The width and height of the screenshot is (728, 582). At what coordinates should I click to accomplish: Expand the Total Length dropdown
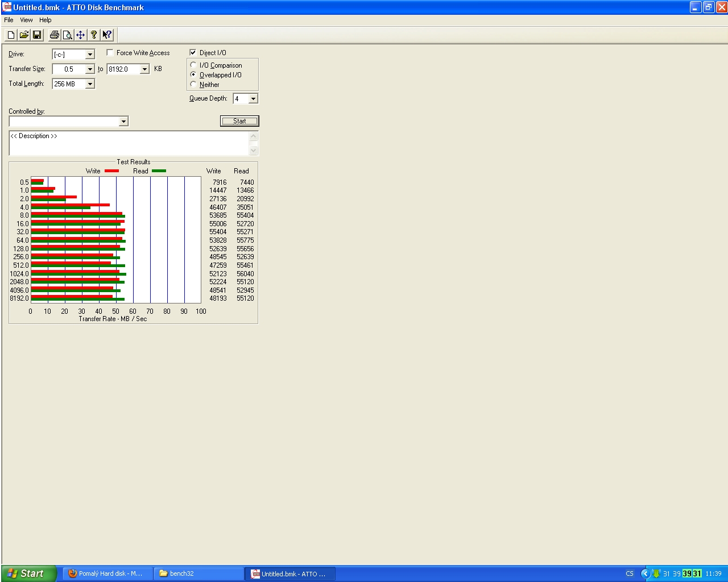(90, 84)
